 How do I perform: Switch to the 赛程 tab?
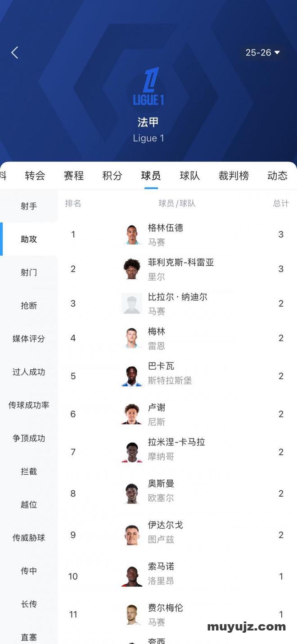[74, 176]
